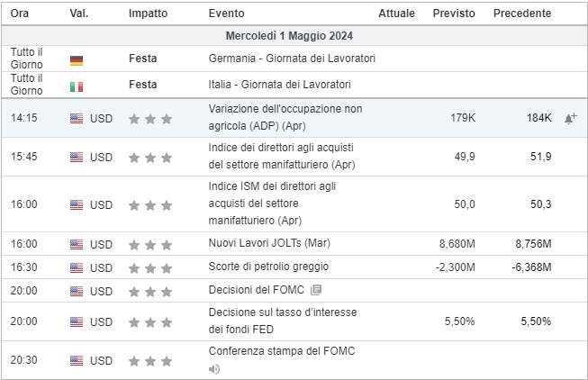Viewport: 588px width, 380px height.
Task: Open Variazione dell'occupazione non agricola (ADP) event
Action: pyautogui.click(x=285, y=117)
